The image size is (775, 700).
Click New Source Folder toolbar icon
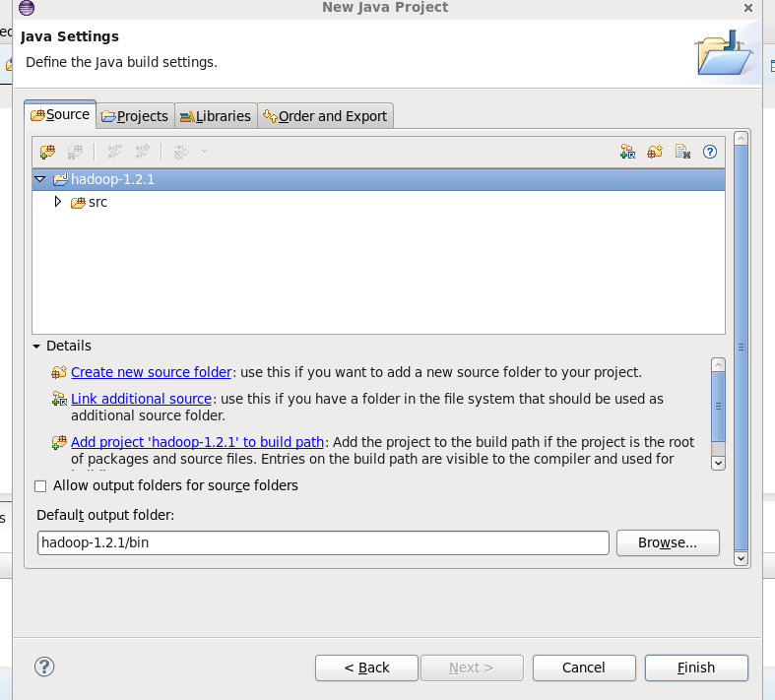tap(655, 152)
